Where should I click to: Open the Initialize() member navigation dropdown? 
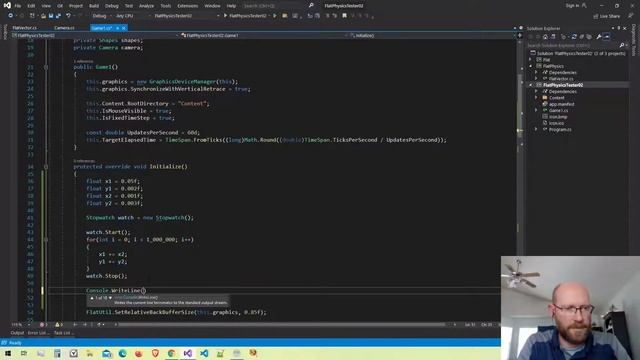pos(432,36)
